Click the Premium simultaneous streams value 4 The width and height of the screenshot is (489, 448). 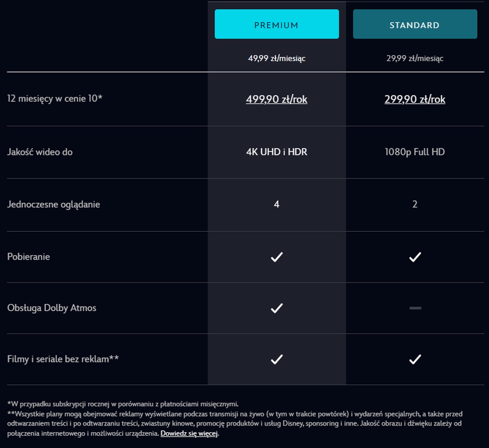pos(277,204)
